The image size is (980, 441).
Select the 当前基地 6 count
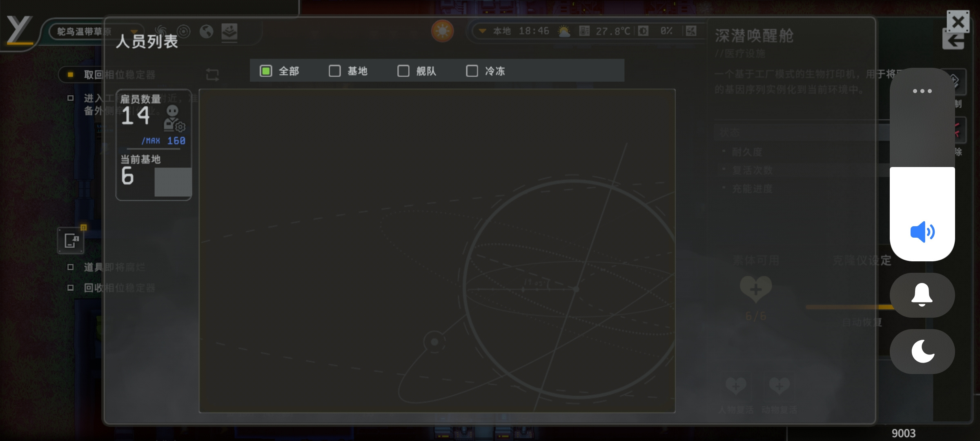point(127,176)
